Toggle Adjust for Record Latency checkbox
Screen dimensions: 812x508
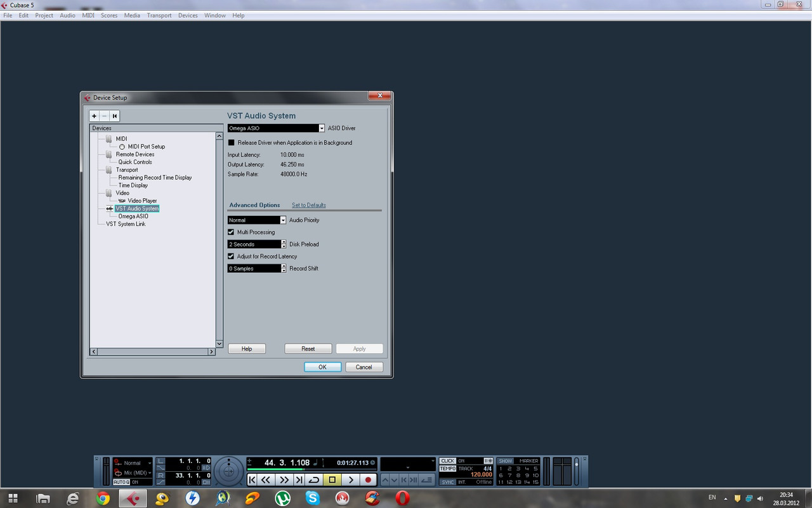point(231,257)
